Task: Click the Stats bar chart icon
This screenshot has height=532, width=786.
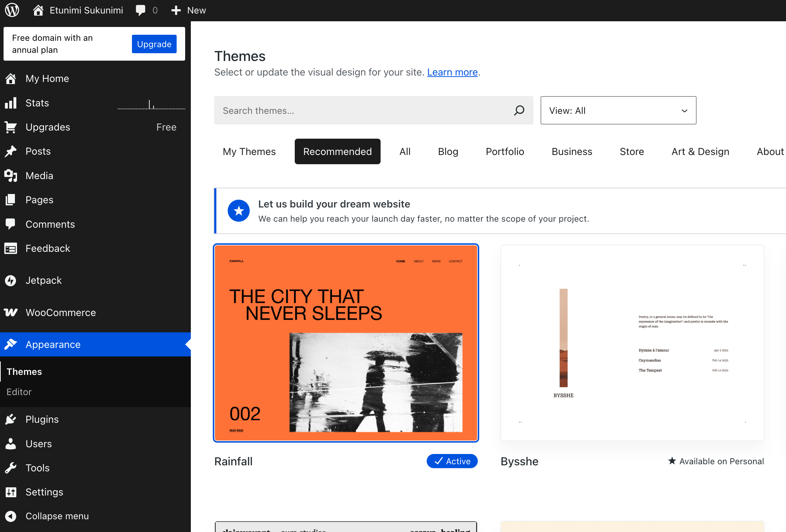Action: click(11, 103)
